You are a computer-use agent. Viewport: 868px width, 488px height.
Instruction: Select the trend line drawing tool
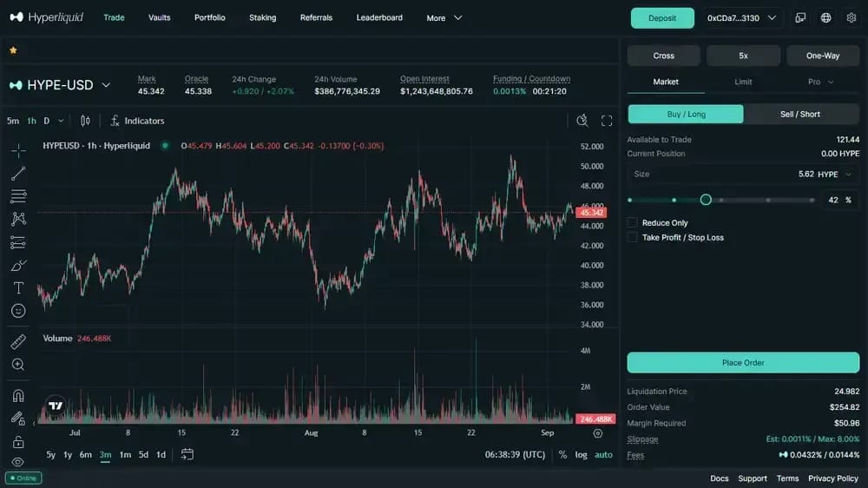tap(18, 174)
